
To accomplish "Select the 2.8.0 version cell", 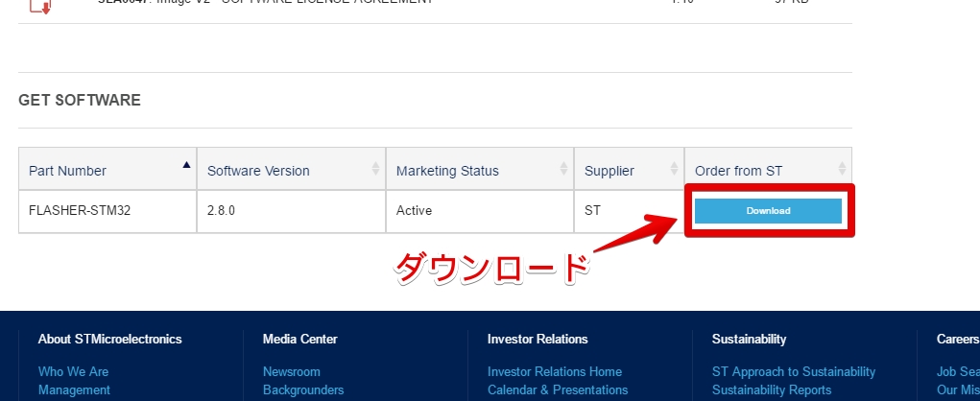I will [291, 211].
